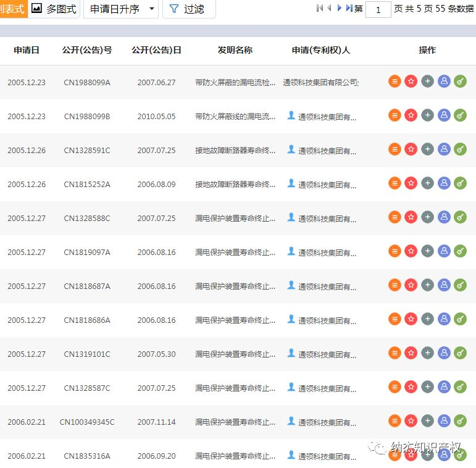Viewport: 476px width, 468px height.
Task: Open title 带防火屏蔽的漏电流检...
Action: point(235,83)
